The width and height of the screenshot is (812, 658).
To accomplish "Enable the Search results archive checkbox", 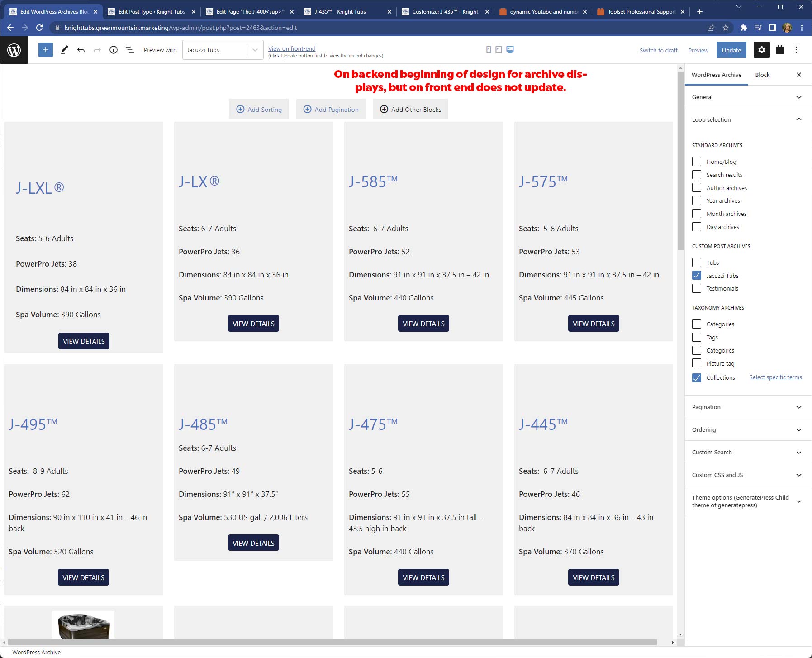I will tap(697, 175).
